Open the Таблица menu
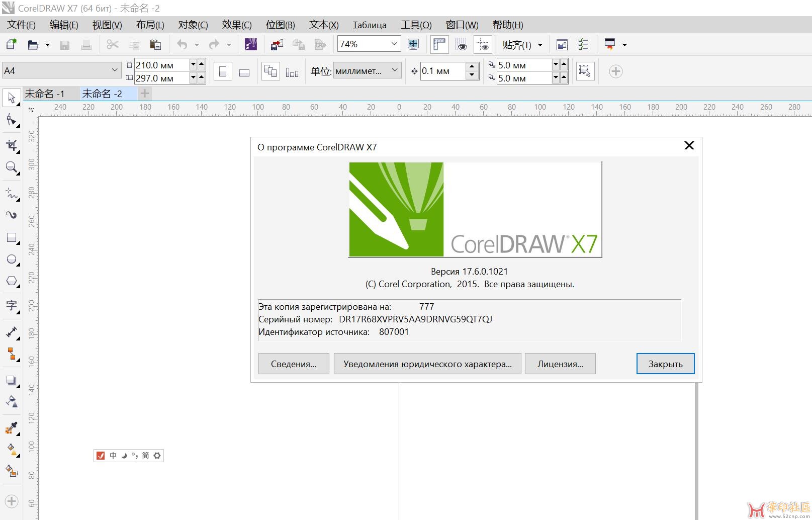 [x=370, y=25]
